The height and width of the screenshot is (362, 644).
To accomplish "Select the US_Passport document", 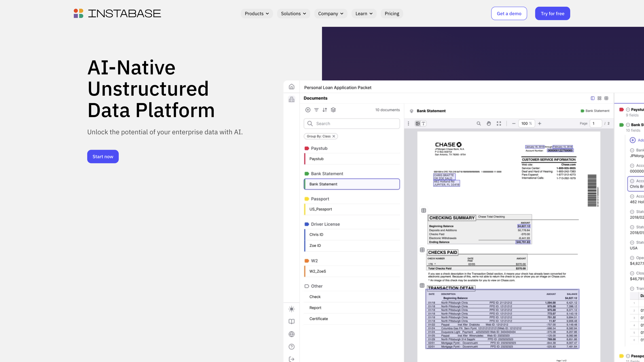I will (320, 209).
